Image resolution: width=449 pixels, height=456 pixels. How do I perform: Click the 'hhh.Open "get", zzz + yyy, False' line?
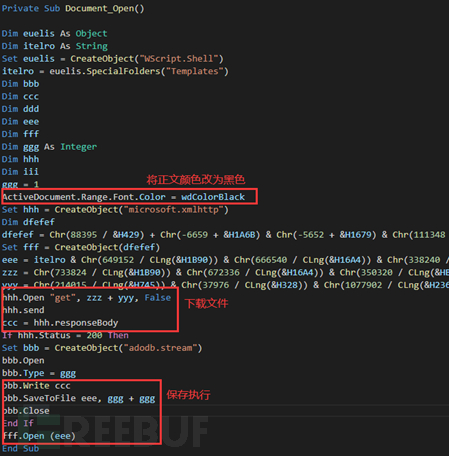tap(87, 298)
